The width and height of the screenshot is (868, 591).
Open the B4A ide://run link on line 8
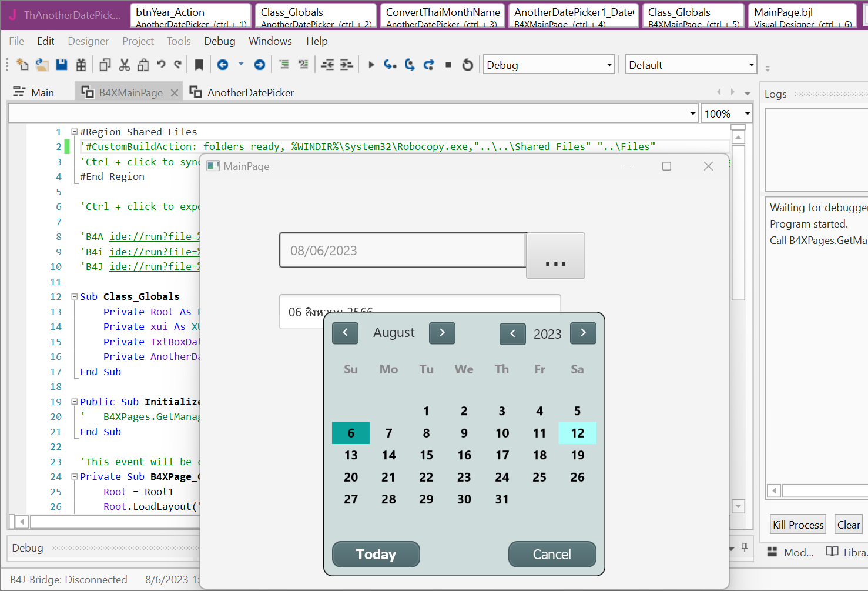(x=155, y=236)
